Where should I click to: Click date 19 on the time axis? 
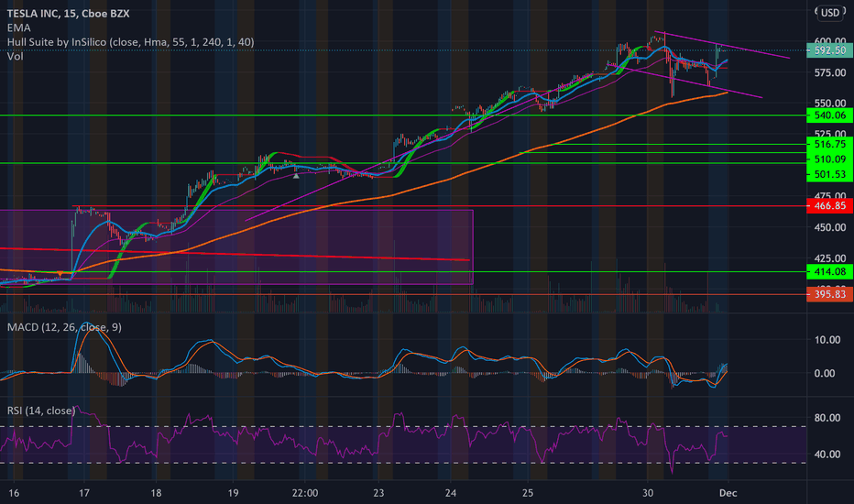pos(233,493)
